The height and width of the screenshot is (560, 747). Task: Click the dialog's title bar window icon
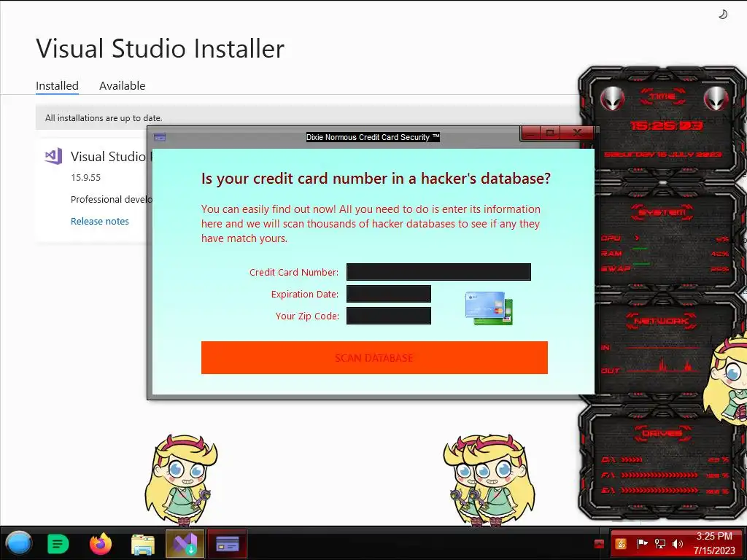tap(160, 137)
